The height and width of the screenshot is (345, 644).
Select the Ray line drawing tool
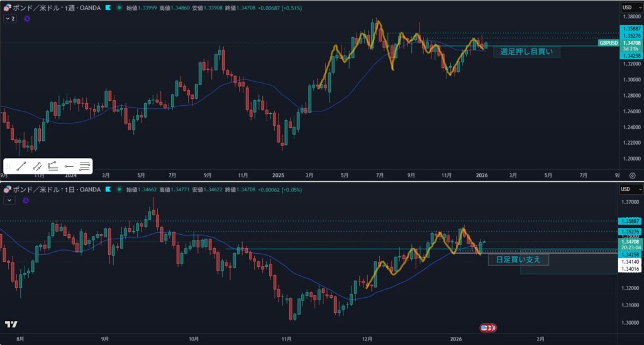[x=37, y=166]
